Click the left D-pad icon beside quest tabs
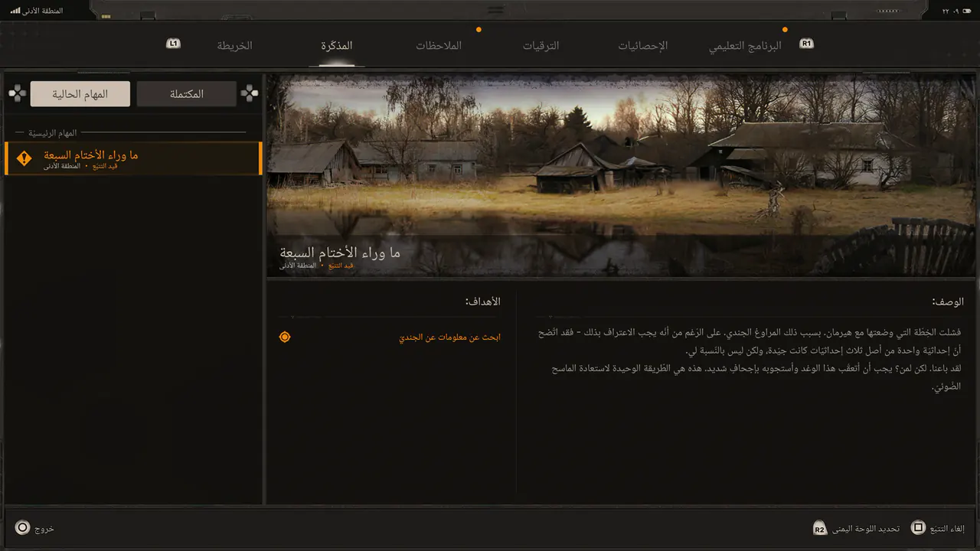 coord(17,93)
